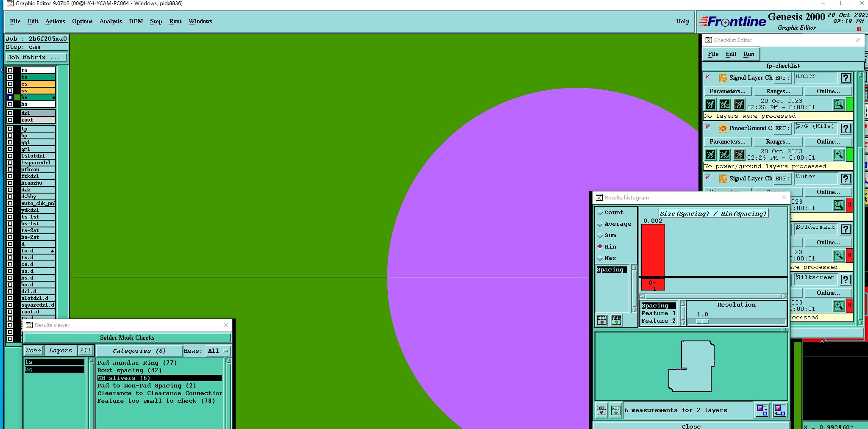Open Online... for Inner Signal Layer check

pyautogui.click(x=828, y=91)
